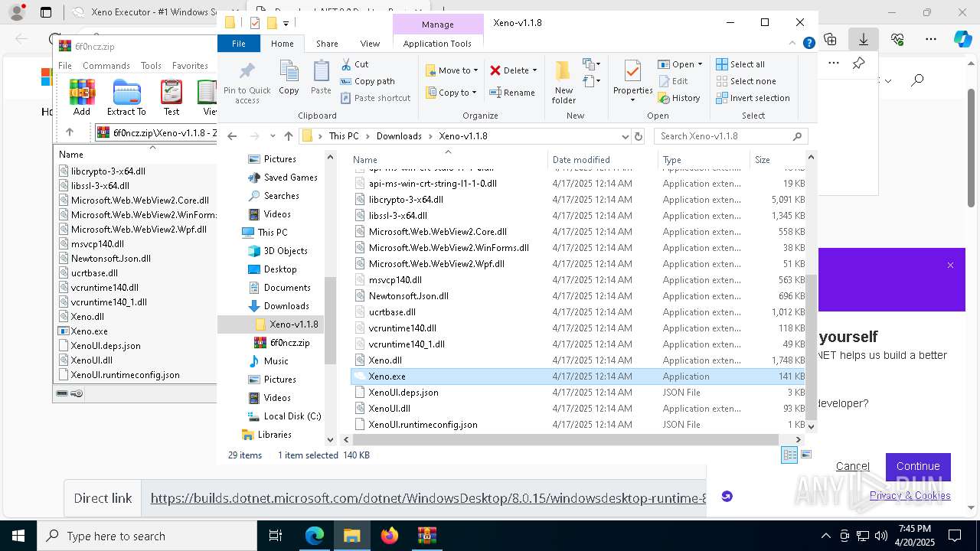Viewport: 980px width, 551px height.
Task: Expand the Open dropdown arrow in ribbon
Action: 699,64
